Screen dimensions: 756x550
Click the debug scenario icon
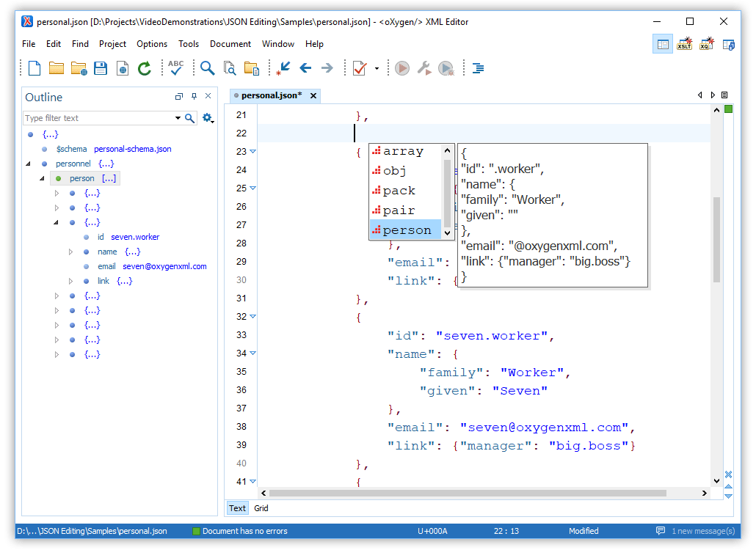tap(446, 68)
